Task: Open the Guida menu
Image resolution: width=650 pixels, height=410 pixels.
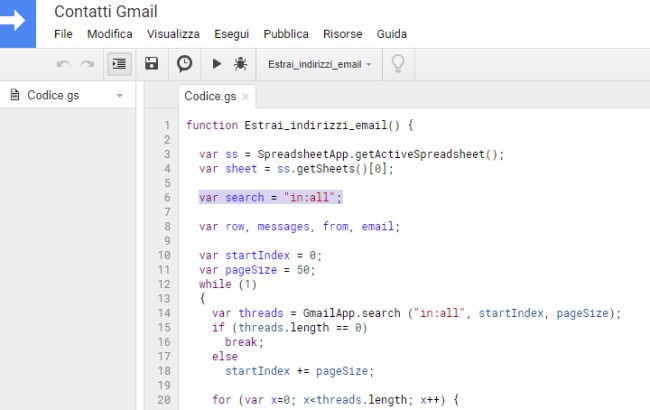Action: pyautogui.click(x=391, y=34)
